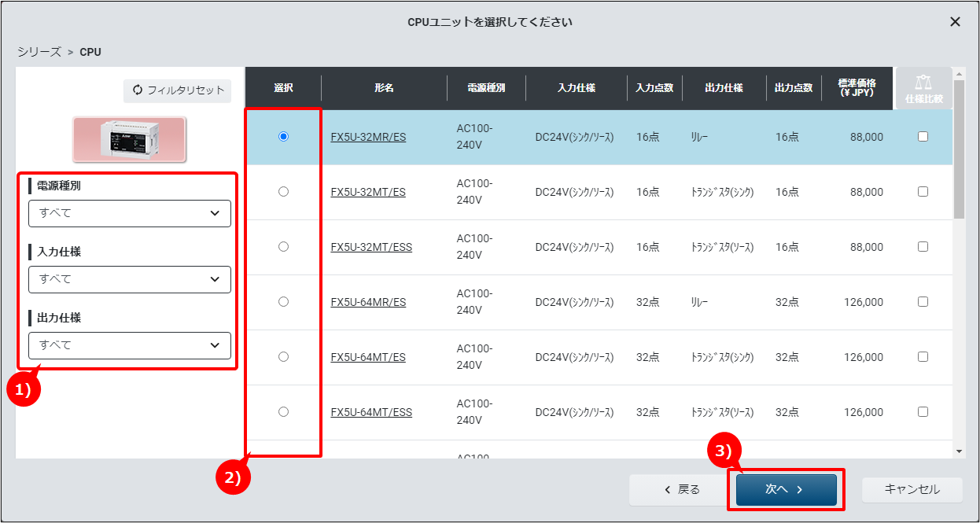The height and width of the screenshot is (523, 980).
Task: Open the FX5U-32MT/ESS model link
Action: point(371,247)
